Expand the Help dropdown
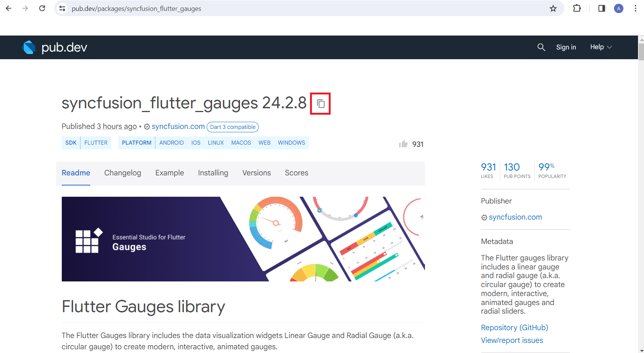 click(x=601, y=47)
